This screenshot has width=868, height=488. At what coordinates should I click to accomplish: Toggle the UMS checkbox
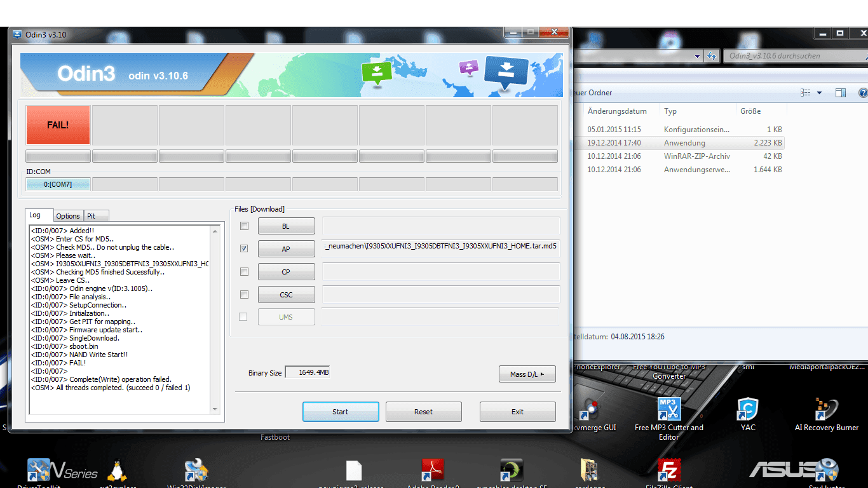243,316
